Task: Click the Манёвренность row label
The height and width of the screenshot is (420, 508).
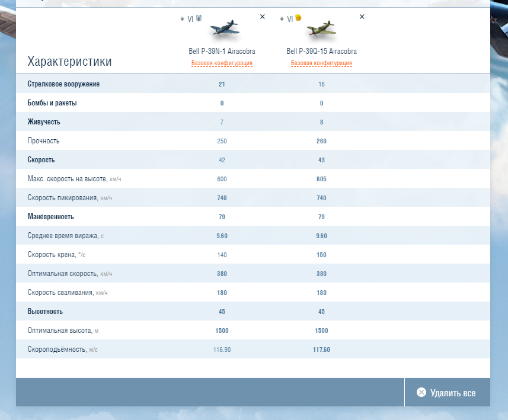Action: point(50,217)
